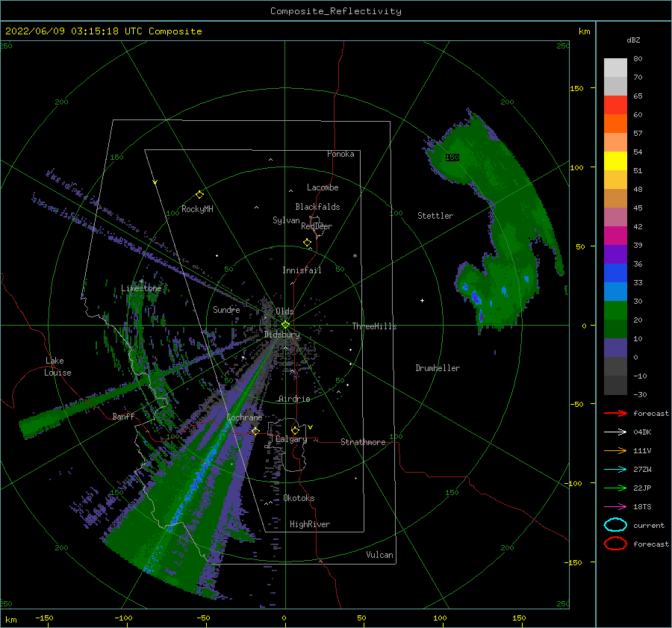Click the yellow diamond marker inside Calgary
This screenshot has height=628, width=672.
click(295, 430)
